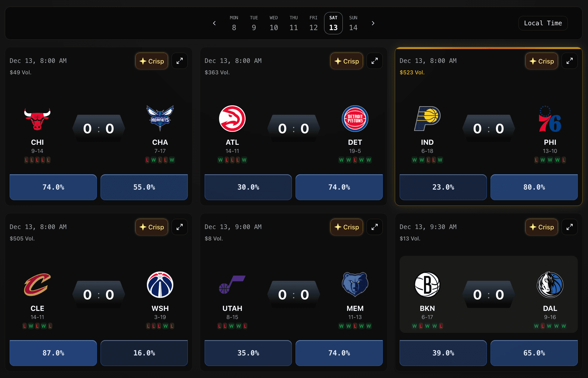Click the Chicago Bulls team logo

[37, 119]
